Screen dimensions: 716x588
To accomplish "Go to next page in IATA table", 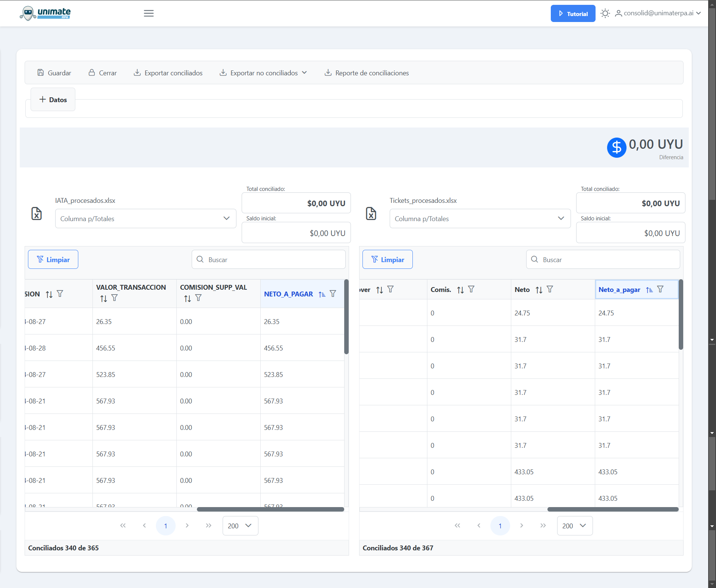I will (x=187, y=526).
